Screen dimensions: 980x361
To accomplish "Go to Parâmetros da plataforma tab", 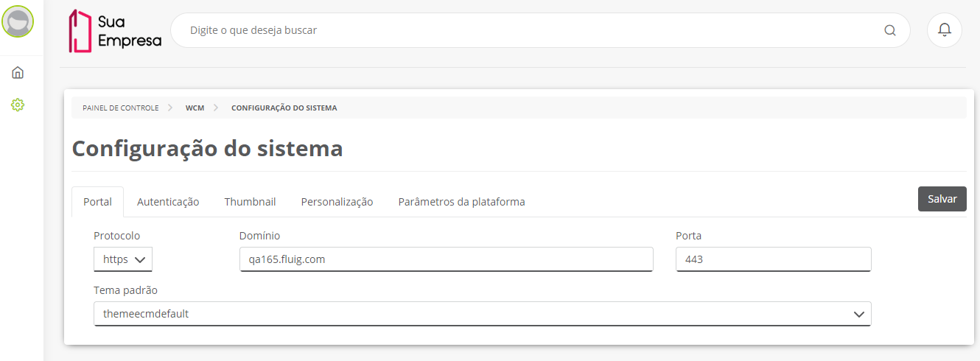I will pos(462,202).
